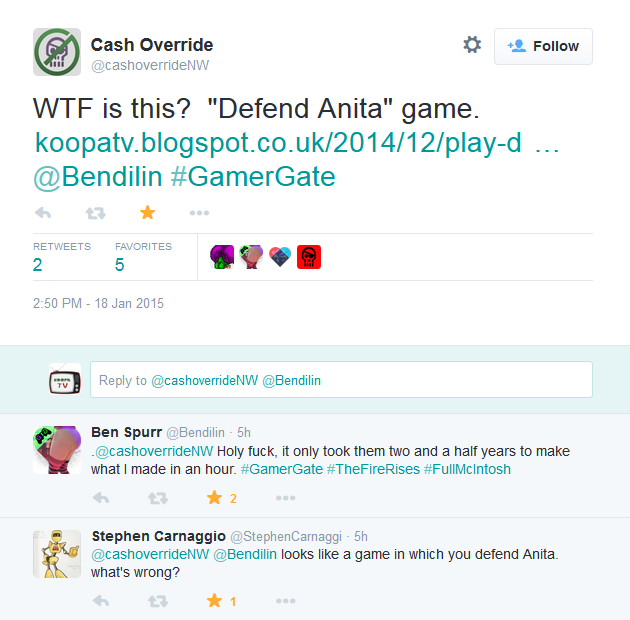Follow Cash Override account
630x620 pixels.
click(x=543, y=46)
